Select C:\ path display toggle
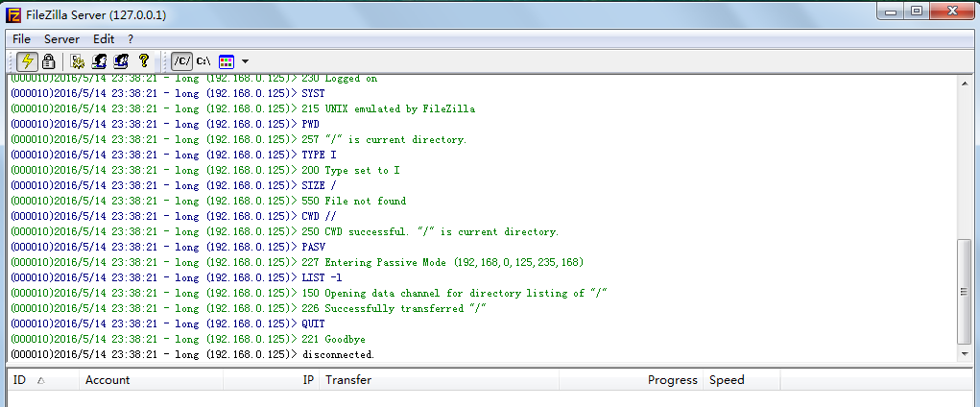The height and width of the screenshot is (407, 980). point(203,61)
